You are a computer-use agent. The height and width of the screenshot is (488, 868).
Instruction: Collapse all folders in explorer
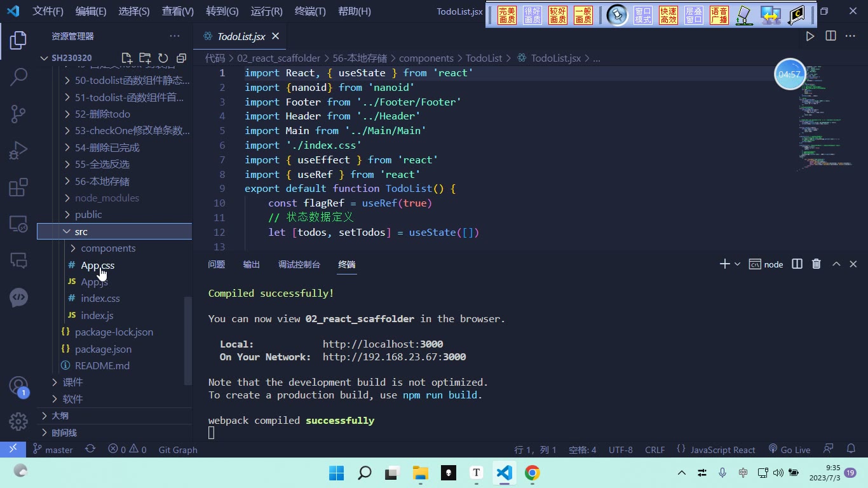pos(181,58)
